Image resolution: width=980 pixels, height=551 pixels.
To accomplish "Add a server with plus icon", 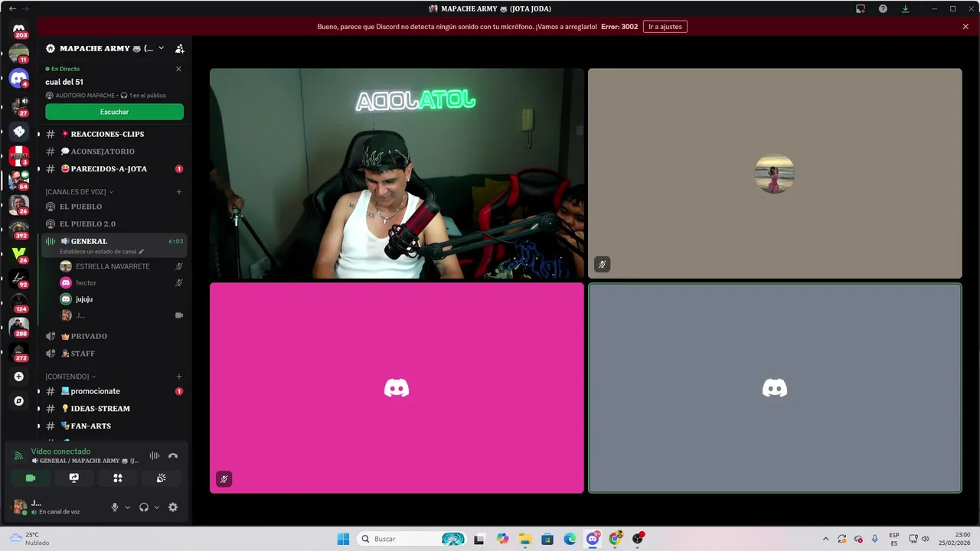I will 19,377.
